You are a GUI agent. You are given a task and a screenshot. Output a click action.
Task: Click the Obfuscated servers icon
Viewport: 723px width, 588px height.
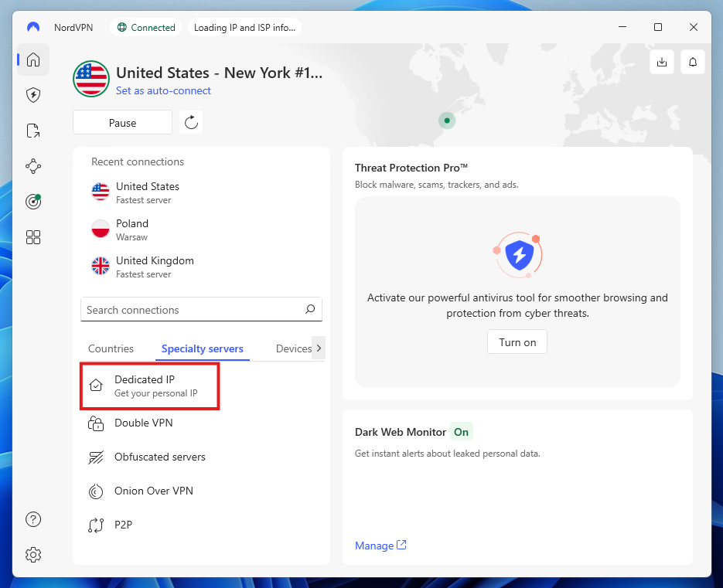96,457
